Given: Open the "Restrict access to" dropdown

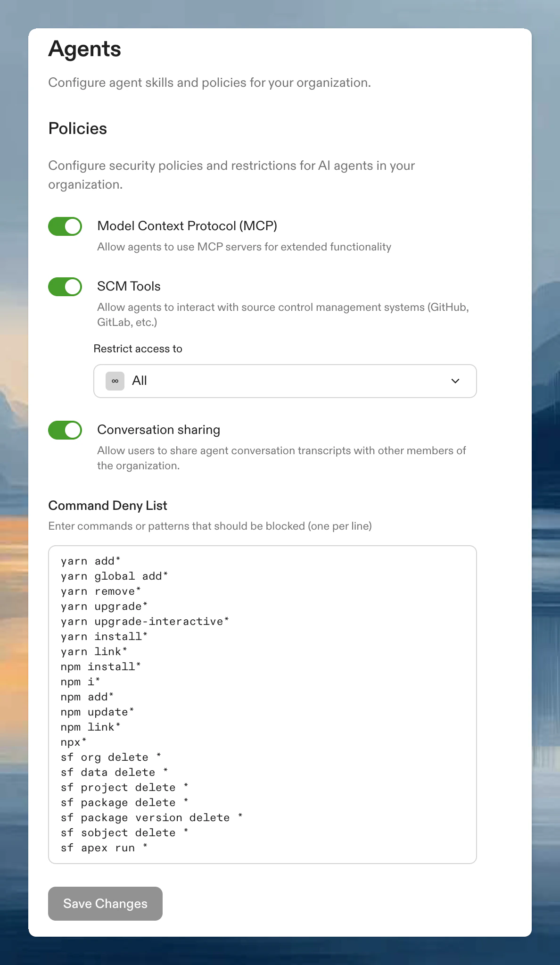Looking at the screenshot, I should 285,381.
